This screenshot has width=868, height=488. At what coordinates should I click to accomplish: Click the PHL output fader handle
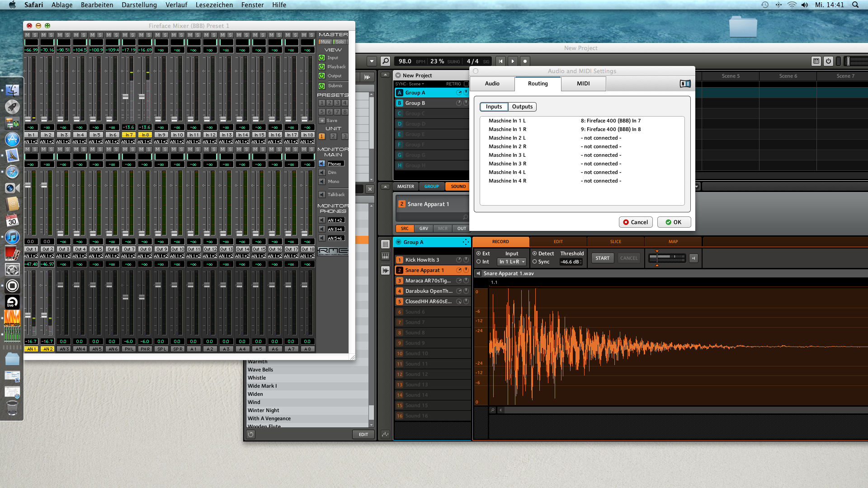click(x=126, y=297)
